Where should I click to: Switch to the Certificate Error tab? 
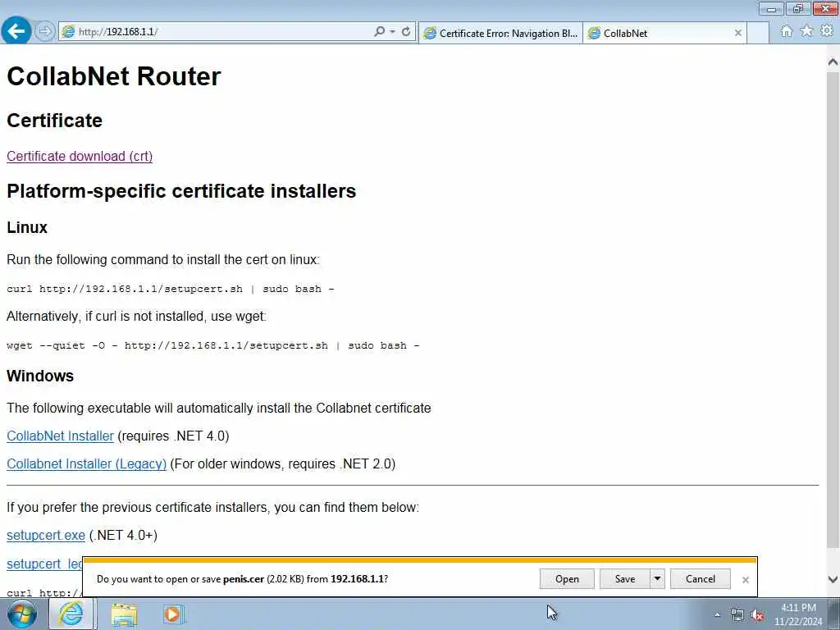(x=500, y=33)
